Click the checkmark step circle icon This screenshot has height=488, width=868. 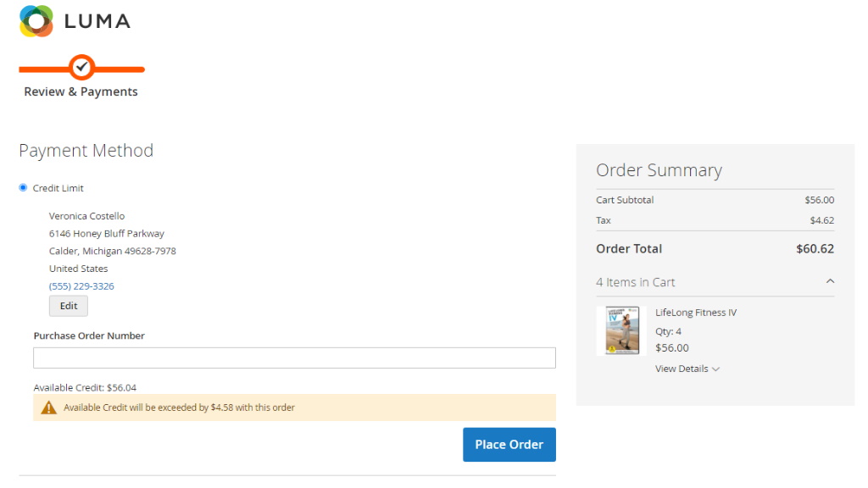82,68
